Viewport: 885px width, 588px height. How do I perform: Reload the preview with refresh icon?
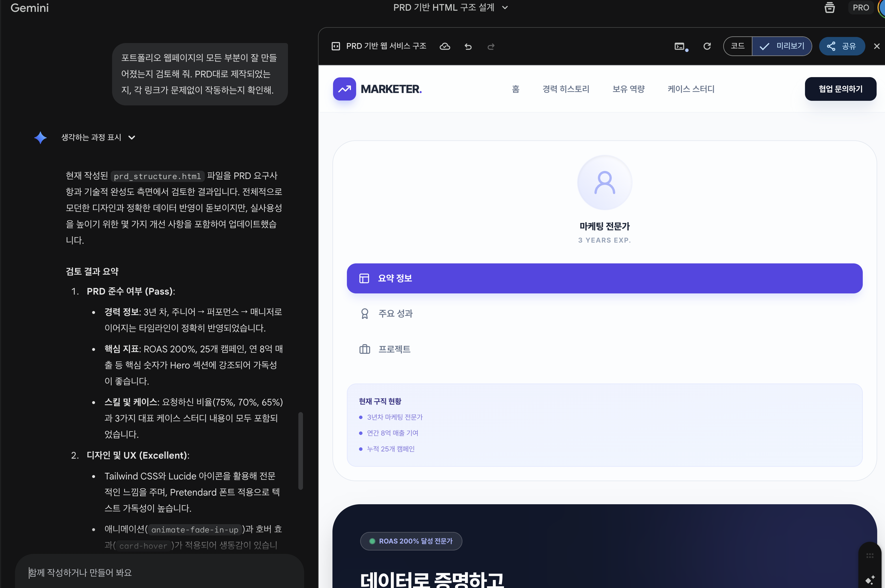(707, 46)
